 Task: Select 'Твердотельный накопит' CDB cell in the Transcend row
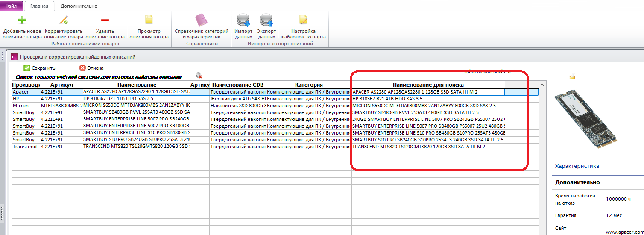coord(237,147)
